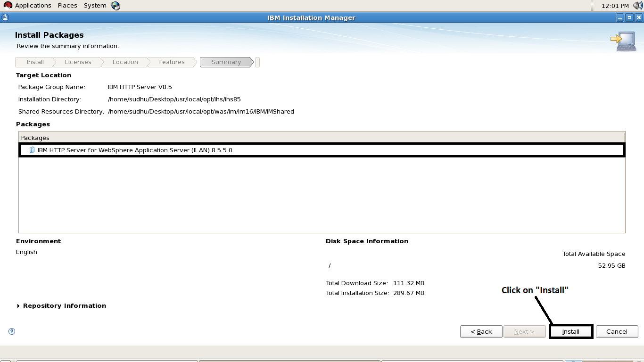Jump to the Install wizard step
The image size is (644, 362).
pyautogui.click(x=35, y=62)
